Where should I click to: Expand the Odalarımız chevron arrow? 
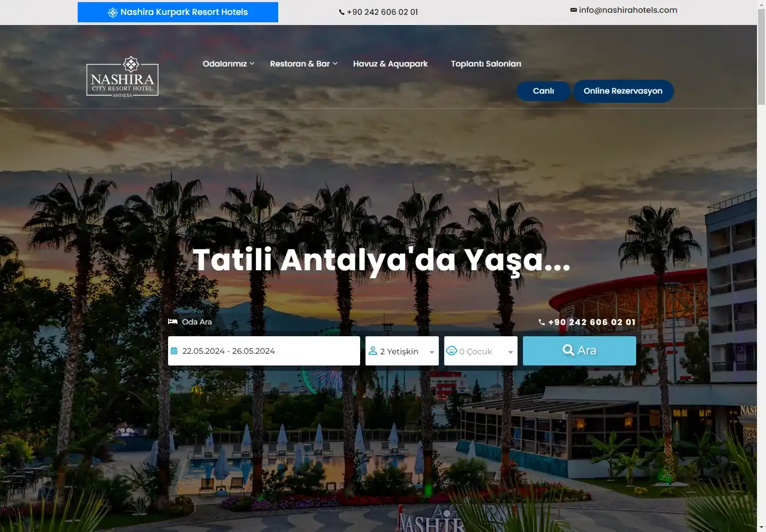(252, 63)
